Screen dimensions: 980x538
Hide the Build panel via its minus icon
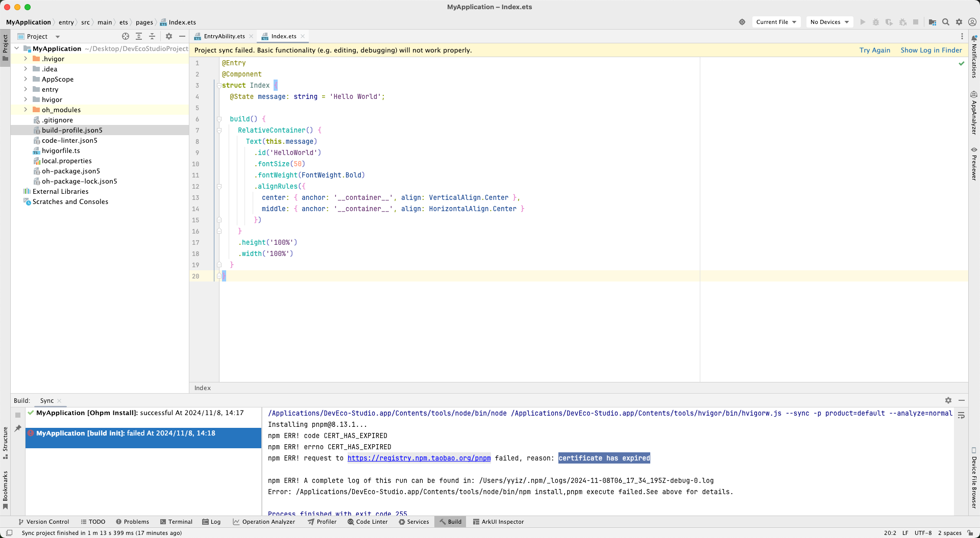(x=962, y=400)
